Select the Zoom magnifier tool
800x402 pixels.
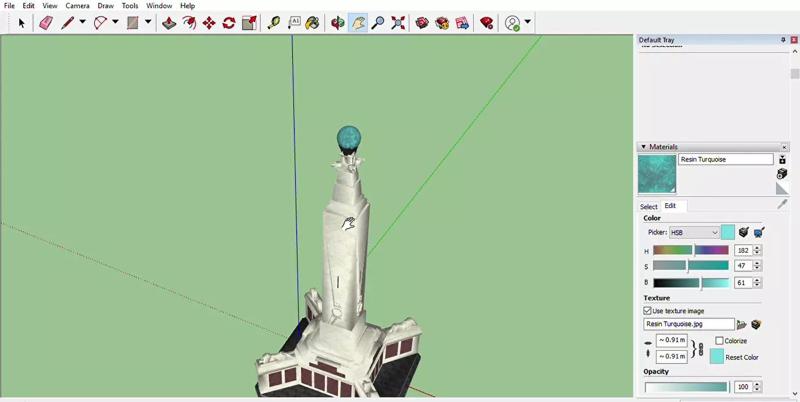[x=378, y=23]
